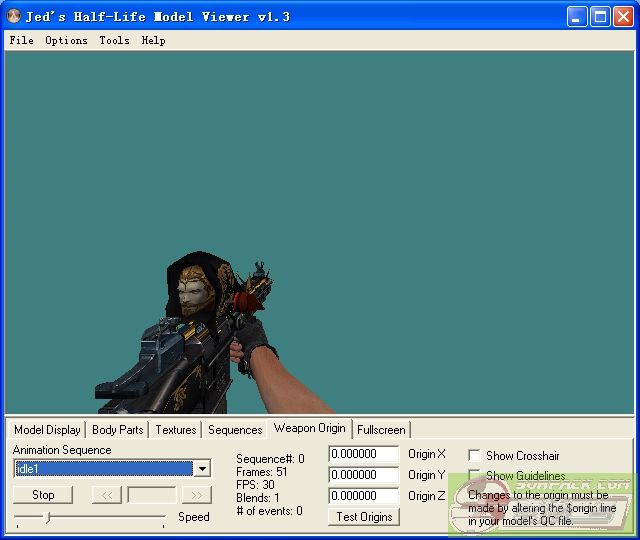Image resolution: width=640 pixels, height=540 pixels.
Task: Close the Model Viewer window
Action: point(622,17)
